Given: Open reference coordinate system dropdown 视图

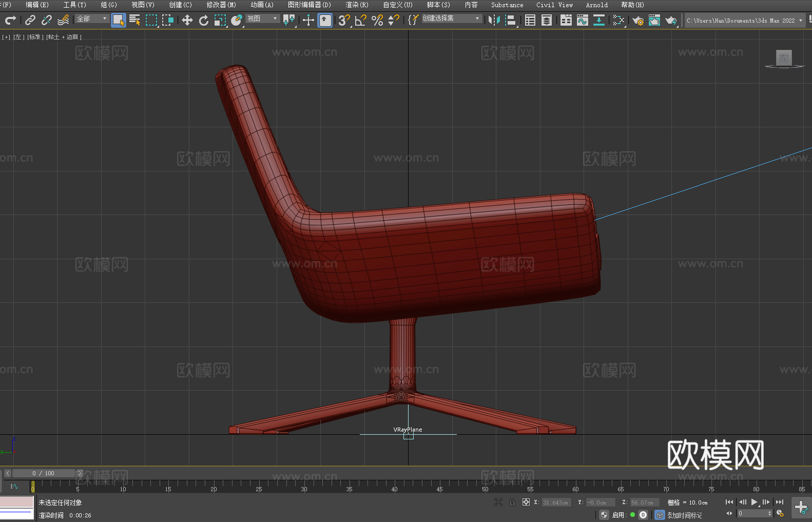Looking at the screenshot, I should tap(263, 18).
